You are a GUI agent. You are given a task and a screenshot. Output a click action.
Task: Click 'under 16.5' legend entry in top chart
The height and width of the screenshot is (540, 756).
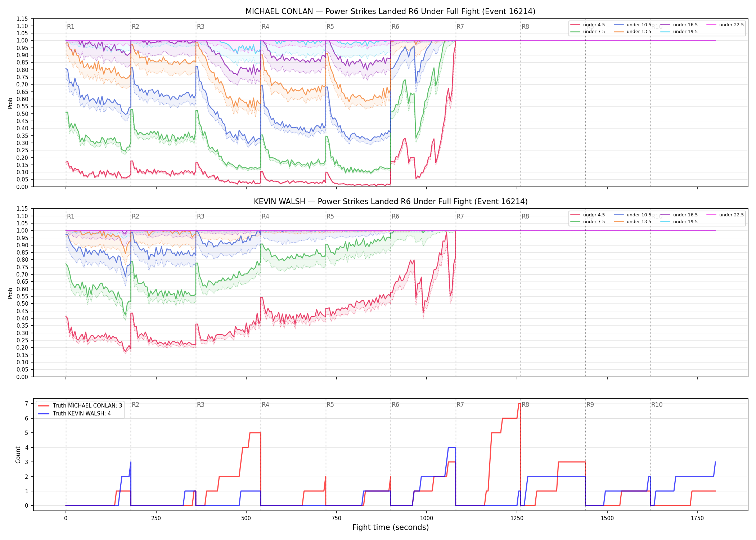pyautogui.click(x=679, y=25)
